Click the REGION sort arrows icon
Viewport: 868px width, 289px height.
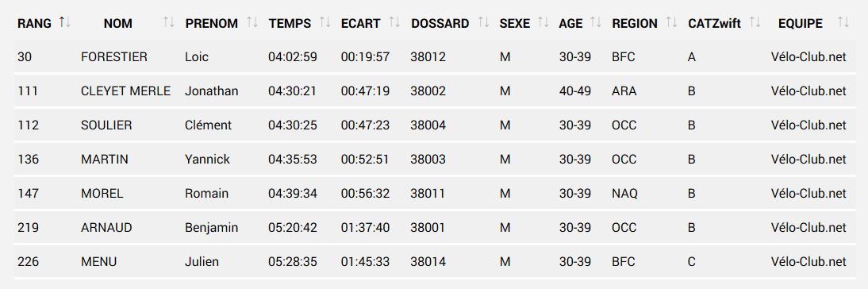pos(671,23)
